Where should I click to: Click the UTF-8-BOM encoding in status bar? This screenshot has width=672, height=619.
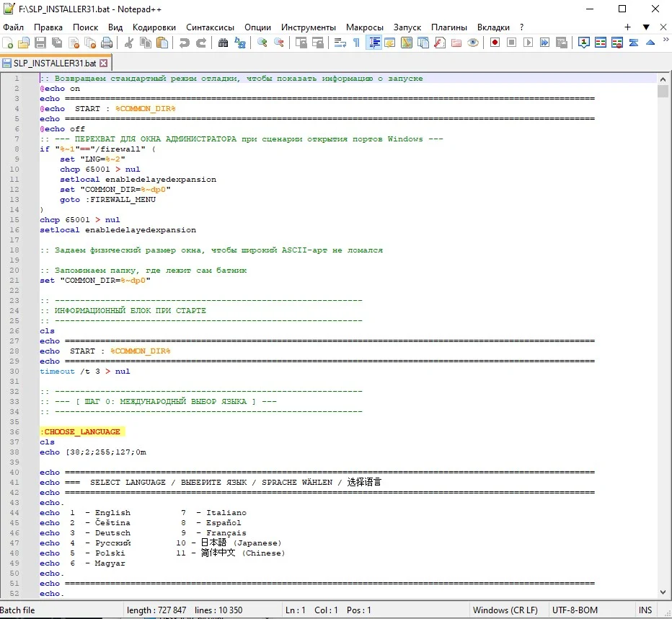[574, 610]
